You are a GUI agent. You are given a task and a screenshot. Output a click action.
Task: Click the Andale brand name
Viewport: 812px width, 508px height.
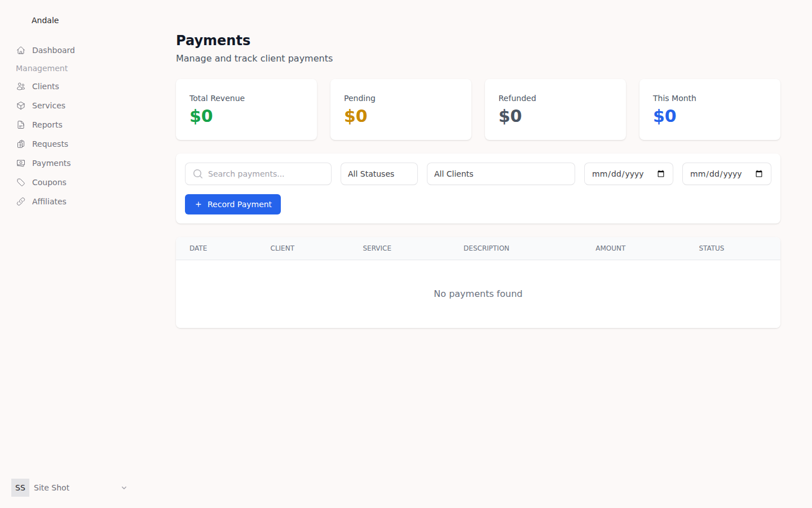45,20
